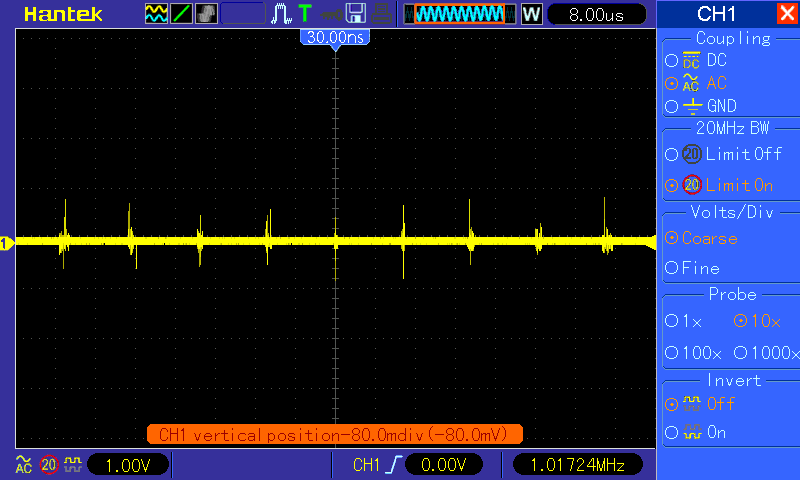Click the channel 1 ground level marker
The height and width of the screenshot is (480, 800).
(x=6, y=244)
